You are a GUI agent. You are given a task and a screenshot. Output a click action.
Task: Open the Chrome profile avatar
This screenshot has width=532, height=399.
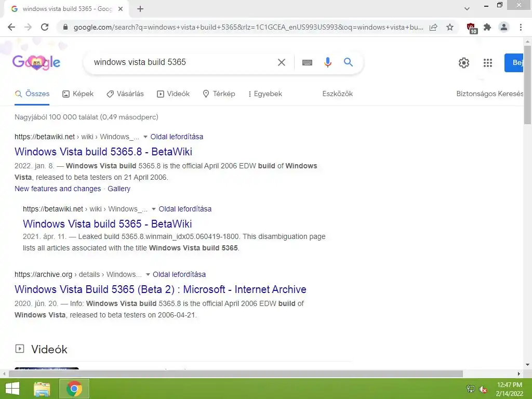click(x=504, y=27)
